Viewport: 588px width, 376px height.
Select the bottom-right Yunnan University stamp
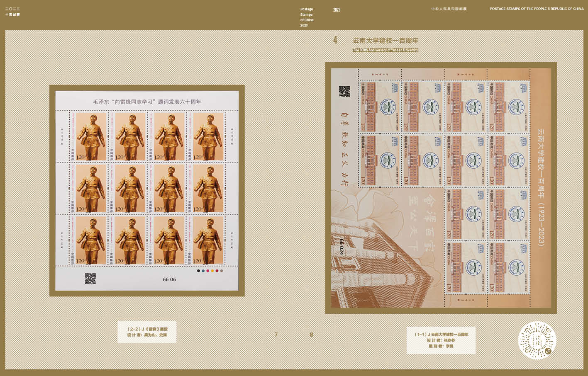[x=508, y=267]
